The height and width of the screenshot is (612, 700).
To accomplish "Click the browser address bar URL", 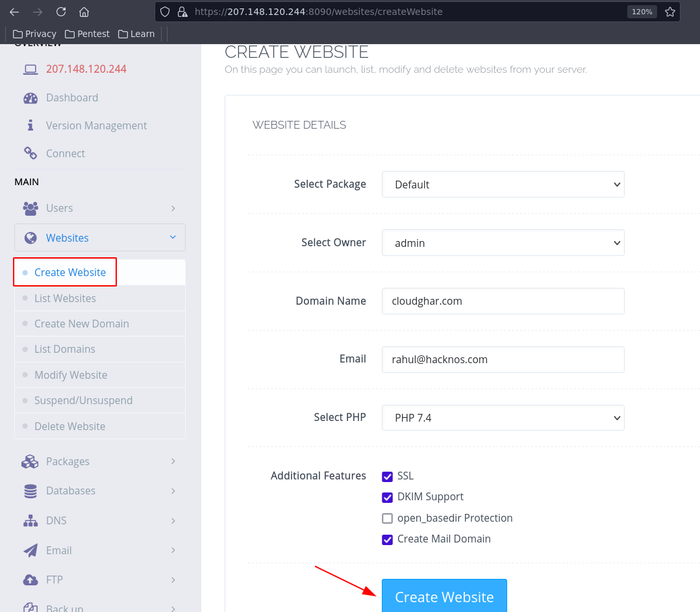I will pyautogui.click(x=318, y=12).
